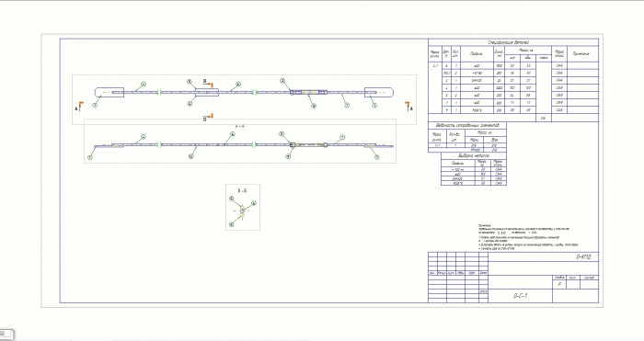Click the small tab at bottom-left corner
This screenshot has width=644, height=341.
tap(6, 334)
